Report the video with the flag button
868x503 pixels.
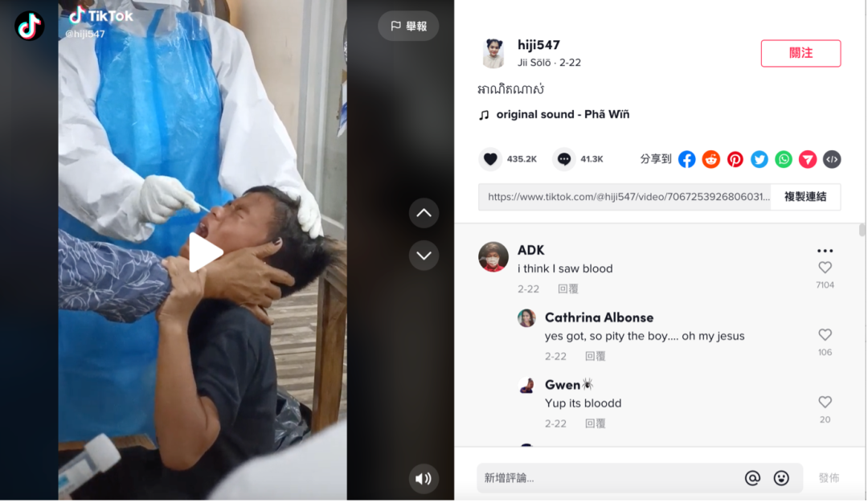pyautogui.click(x=408, y=26)
